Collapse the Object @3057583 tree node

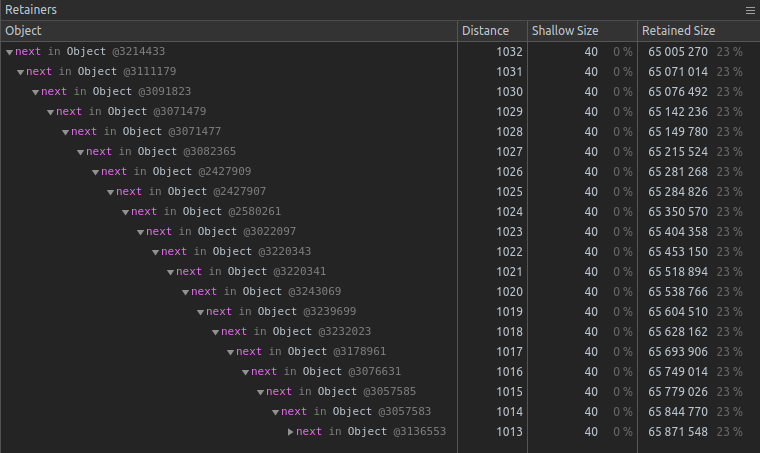(276, 412)
